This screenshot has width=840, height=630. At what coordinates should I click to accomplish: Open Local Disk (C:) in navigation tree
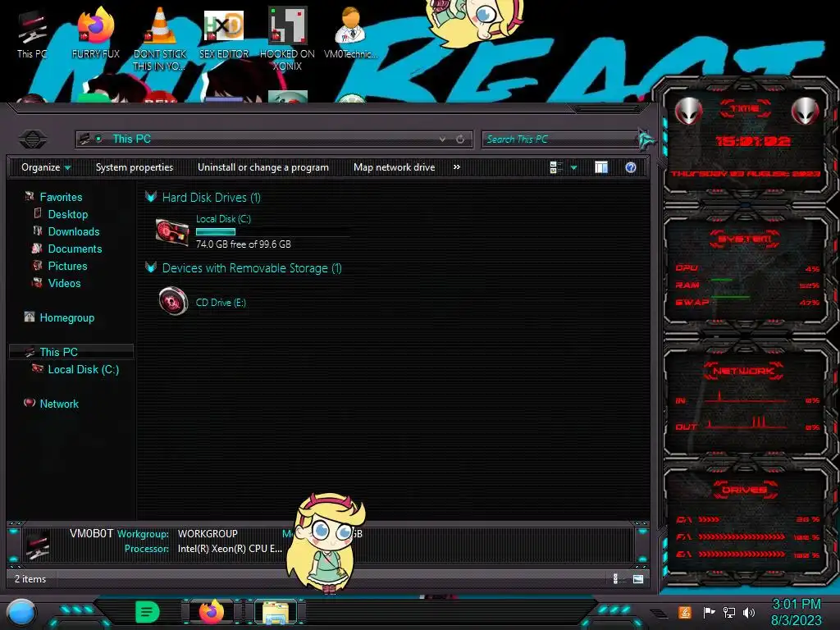[84, 369]
